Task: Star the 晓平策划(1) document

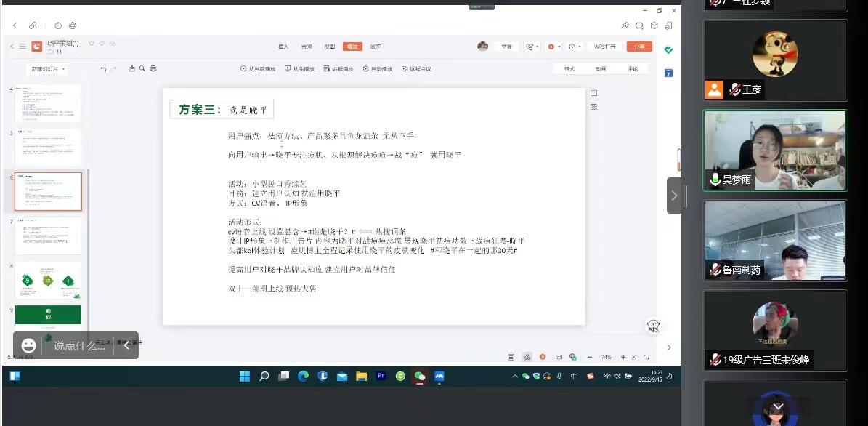Action: 92,43
